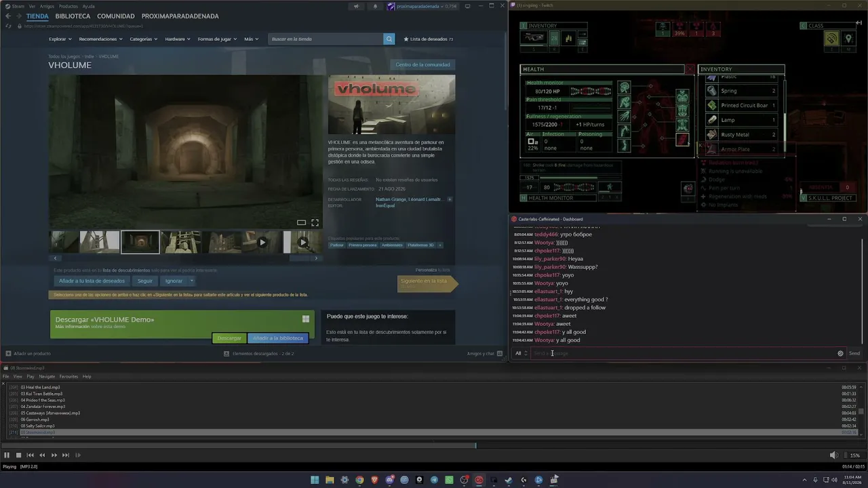Close the Health panel red X
The image size is (868, 488).
(690, 69)
